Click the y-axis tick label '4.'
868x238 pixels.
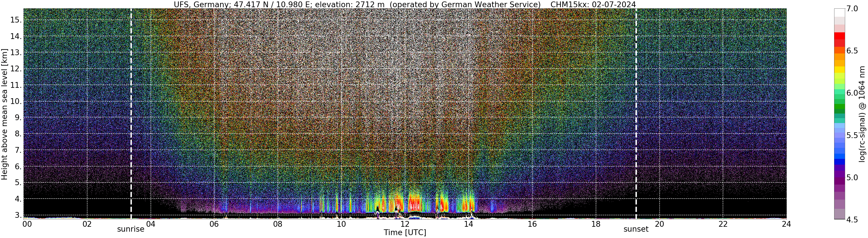click(x=18, y=199)
